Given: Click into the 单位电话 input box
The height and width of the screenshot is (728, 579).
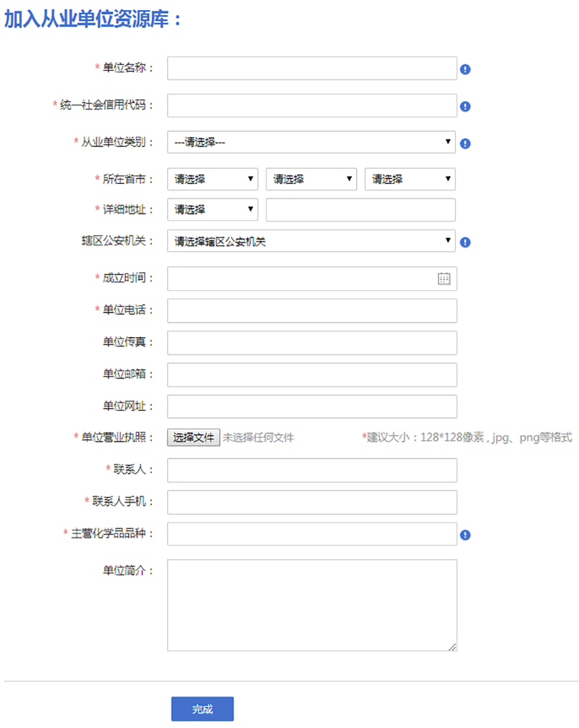Looking at the screenshot, I should [x=312, y=310].
